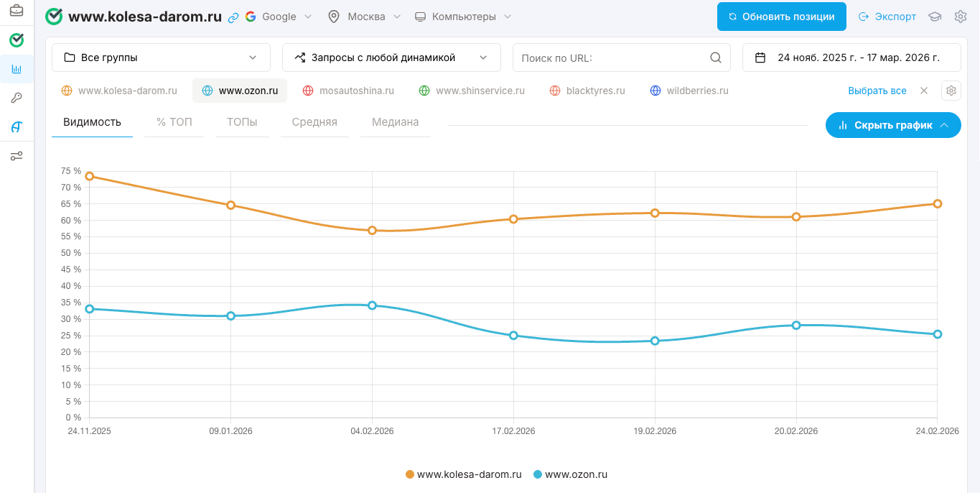Open the top-right settings gear
The width and height of the screenshot is (980, 493).
960,17
